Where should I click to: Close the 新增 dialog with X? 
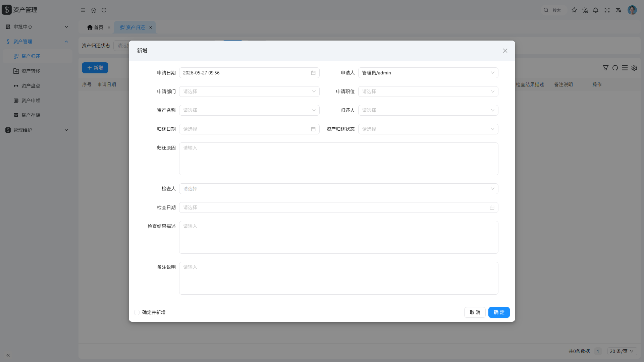(x=505, y=51)
